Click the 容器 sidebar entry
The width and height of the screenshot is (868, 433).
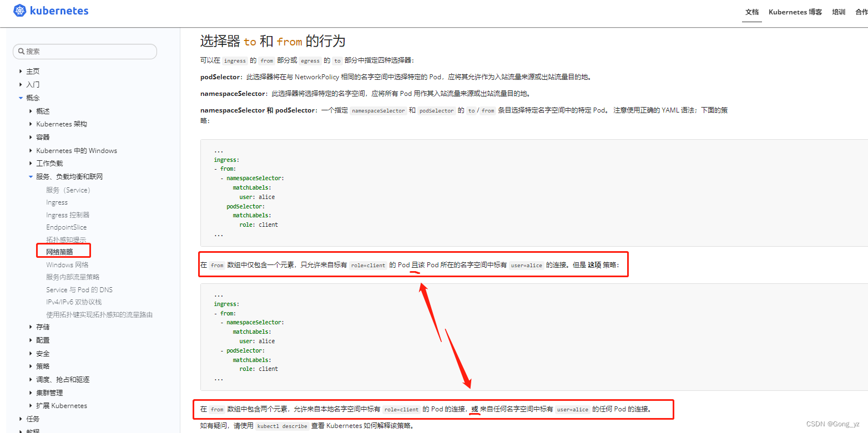[x=43, y=137]
